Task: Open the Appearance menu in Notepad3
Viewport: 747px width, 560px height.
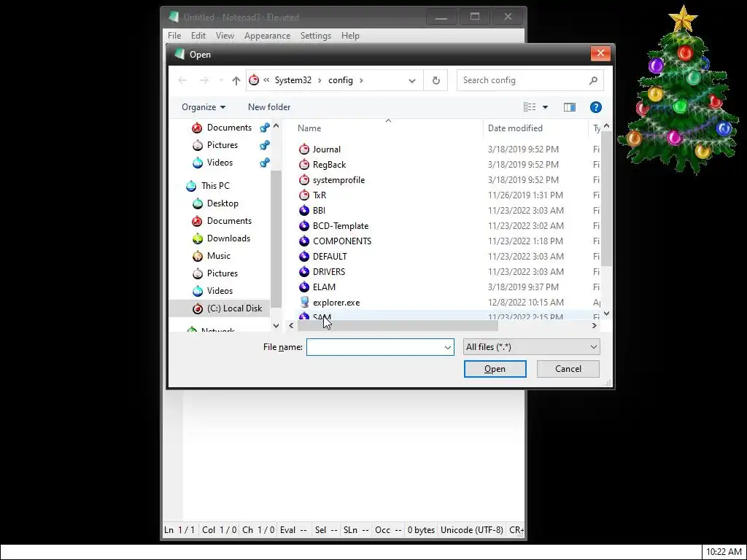Action: tap(267, 36)
